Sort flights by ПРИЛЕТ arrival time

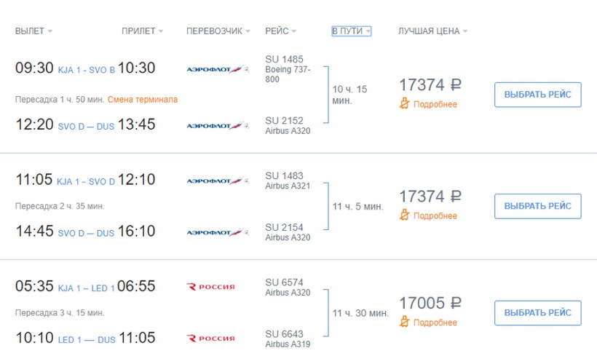[x=142, y=31]
